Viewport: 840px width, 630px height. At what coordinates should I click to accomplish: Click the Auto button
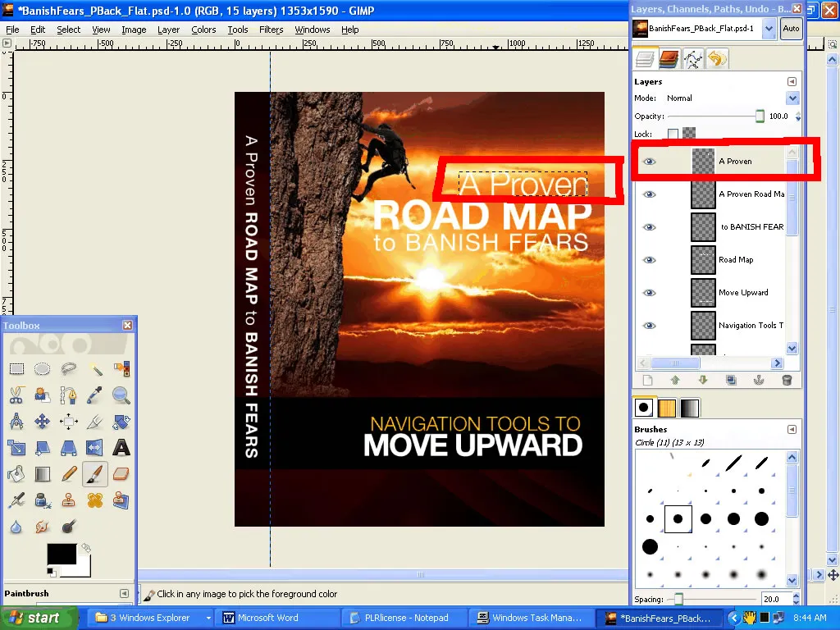(791, 29)
